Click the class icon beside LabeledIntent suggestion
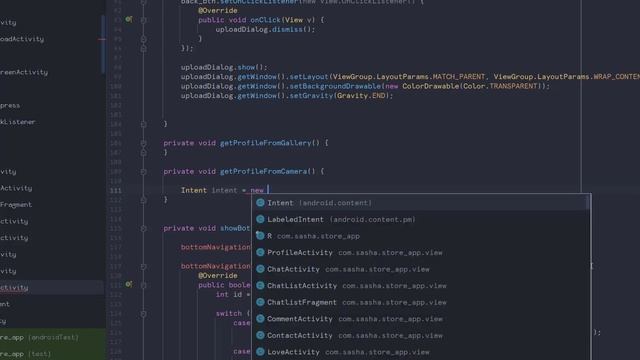The image size is (640, 360). tap(260, 220)
